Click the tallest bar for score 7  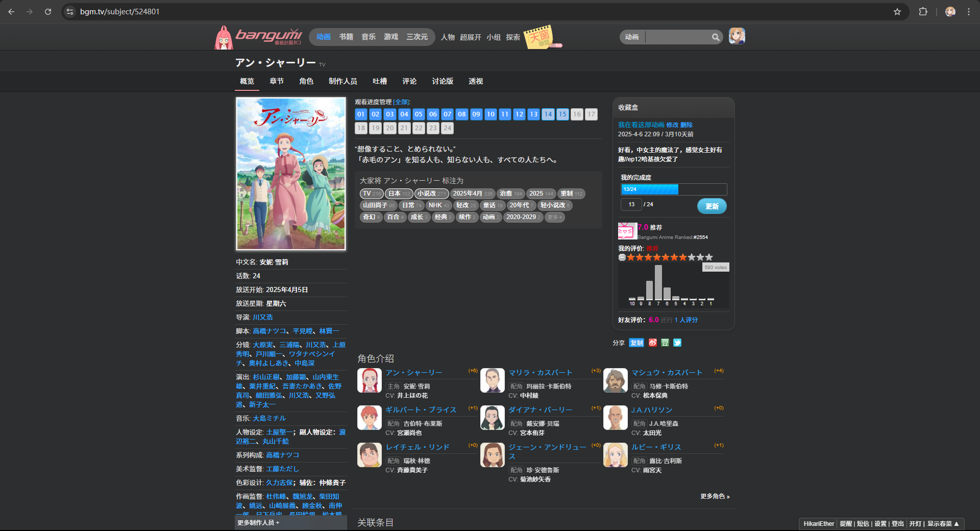pyautogui.click(x=658, y=282)
